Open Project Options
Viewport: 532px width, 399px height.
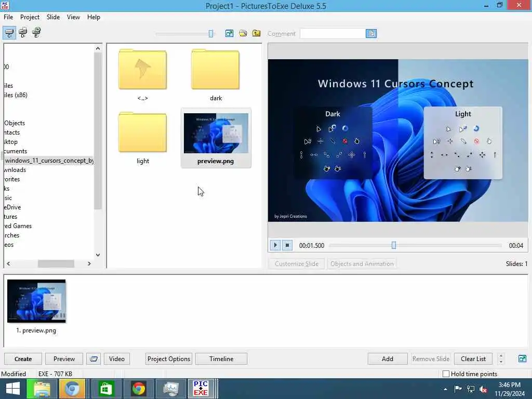click(169, 358)
